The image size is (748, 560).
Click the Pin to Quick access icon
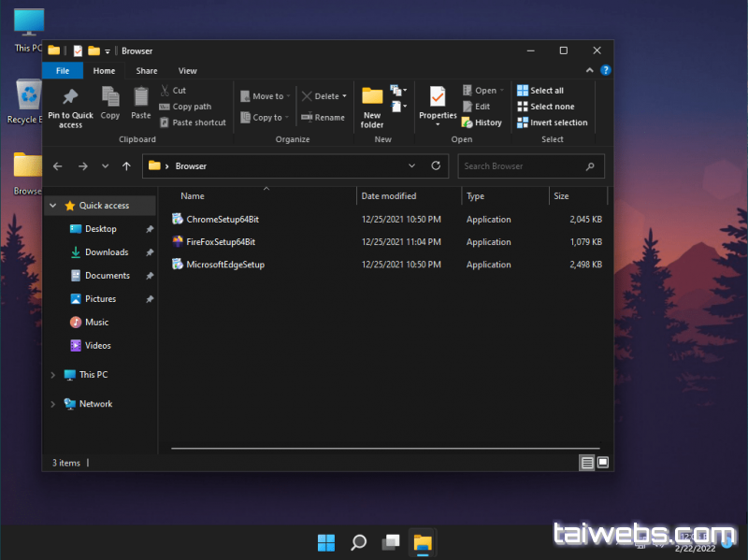click(x=70, y=98)
